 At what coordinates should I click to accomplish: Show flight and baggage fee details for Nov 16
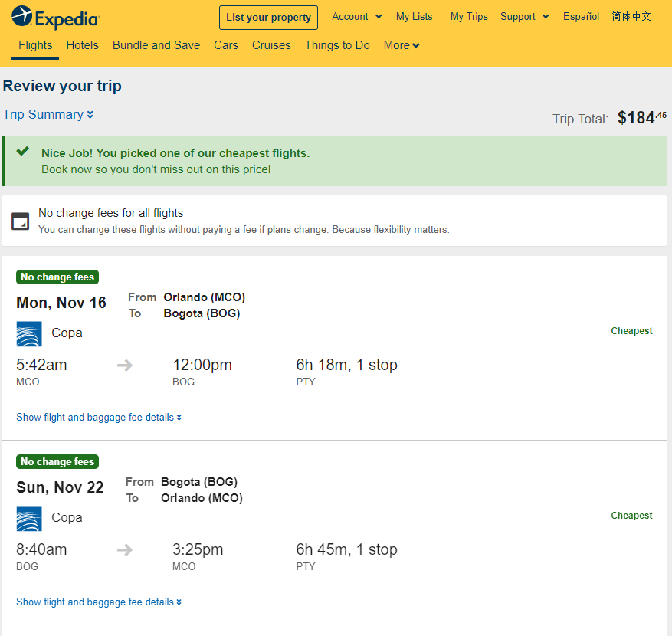click(x=99, y=417)
